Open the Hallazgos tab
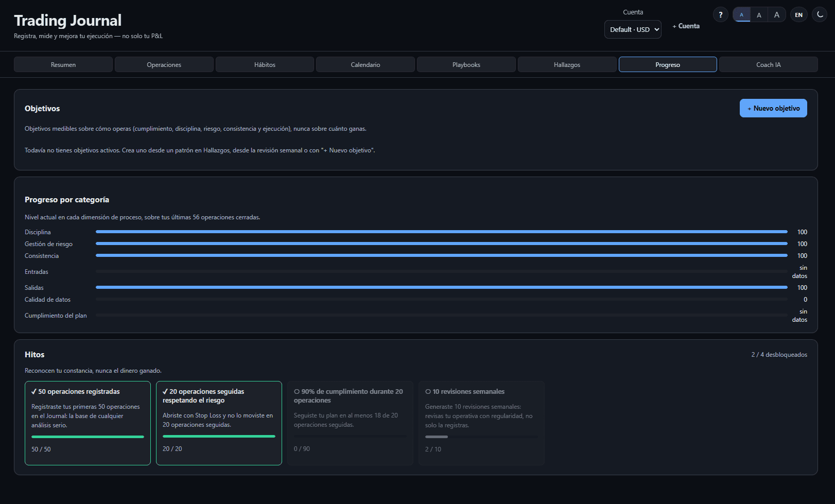Screen dimensions: 835x504 coord(567,64)
